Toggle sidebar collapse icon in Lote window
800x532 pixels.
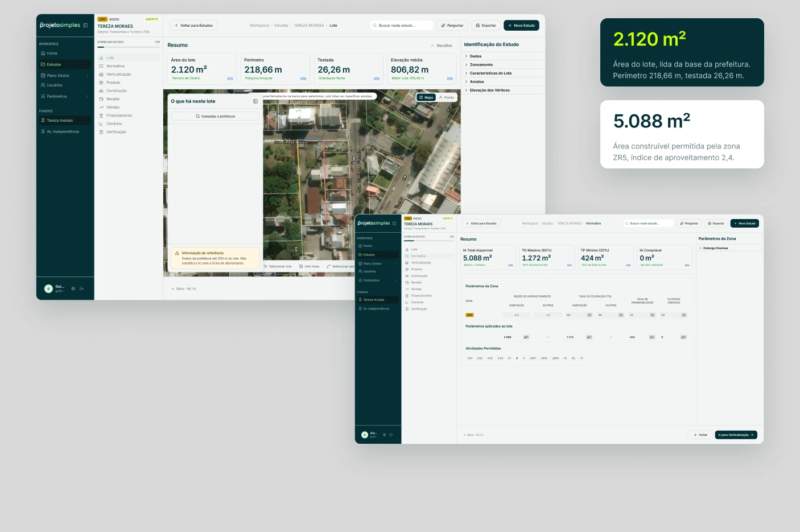[x=85, y=25]
